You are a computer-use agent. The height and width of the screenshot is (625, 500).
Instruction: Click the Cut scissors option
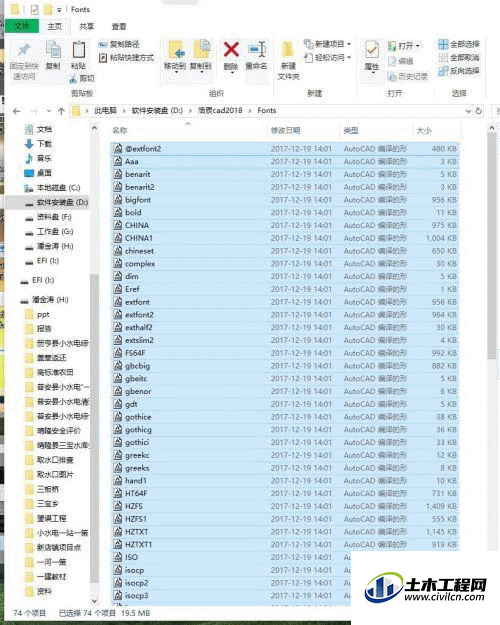pos(82,79)
